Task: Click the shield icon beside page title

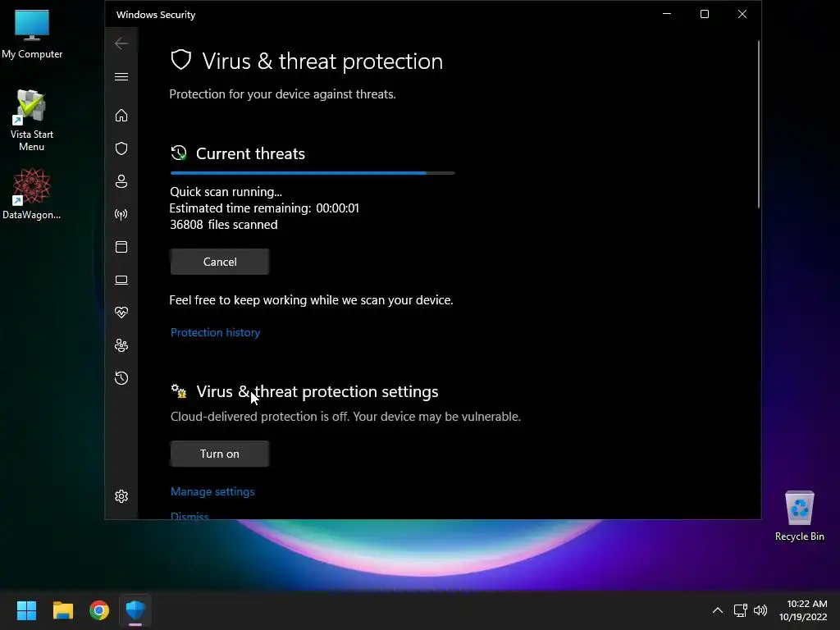Action: (181, 60)
